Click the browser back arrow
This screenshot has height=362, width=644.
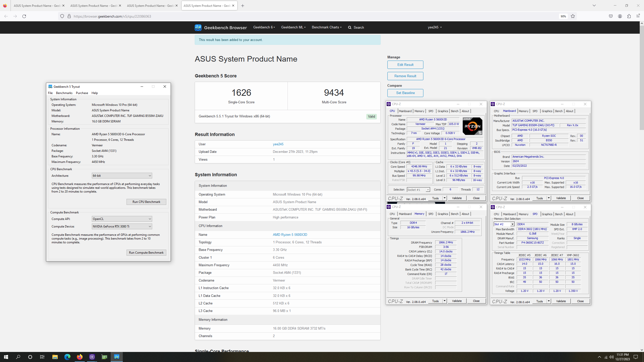click(x=6, y=16)
